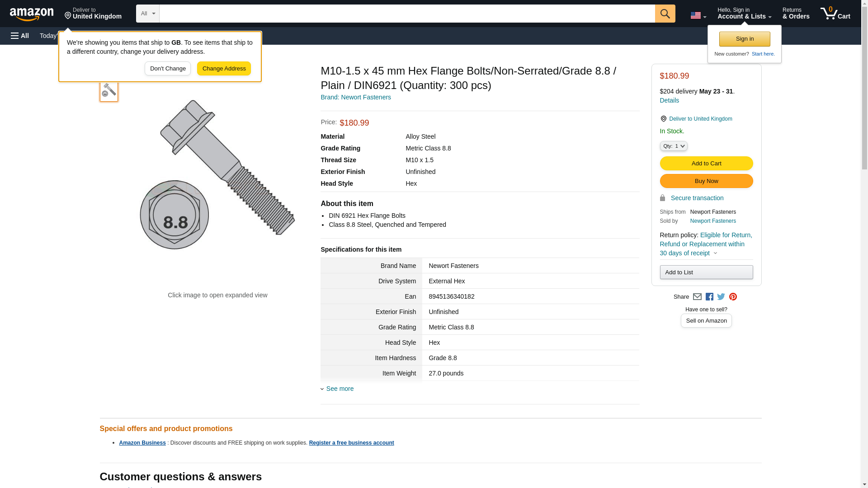The image size is (868, 488).
Task: Share product on Facebook icon
Action: [709, 297]
